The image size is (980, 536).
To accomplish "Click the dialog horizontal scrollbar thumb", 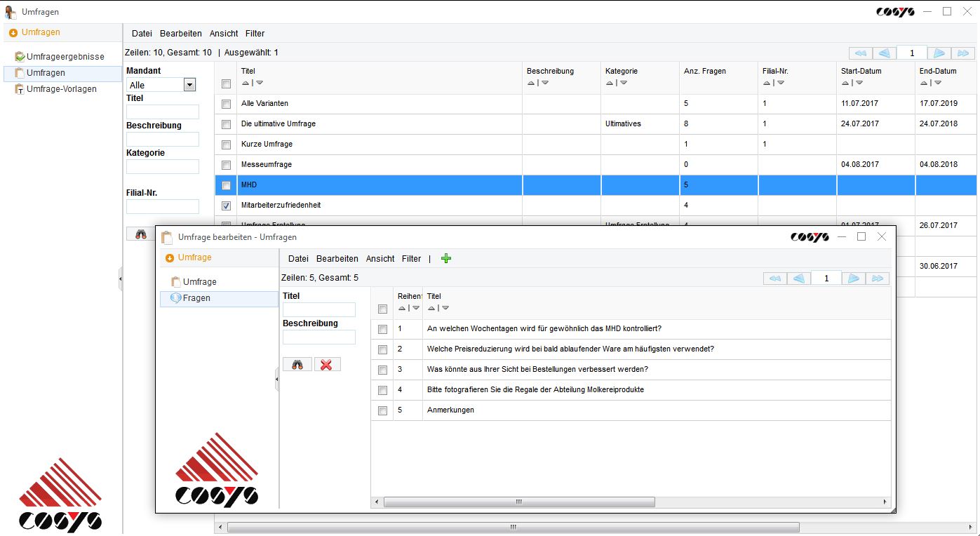I will tap(519, 502).
